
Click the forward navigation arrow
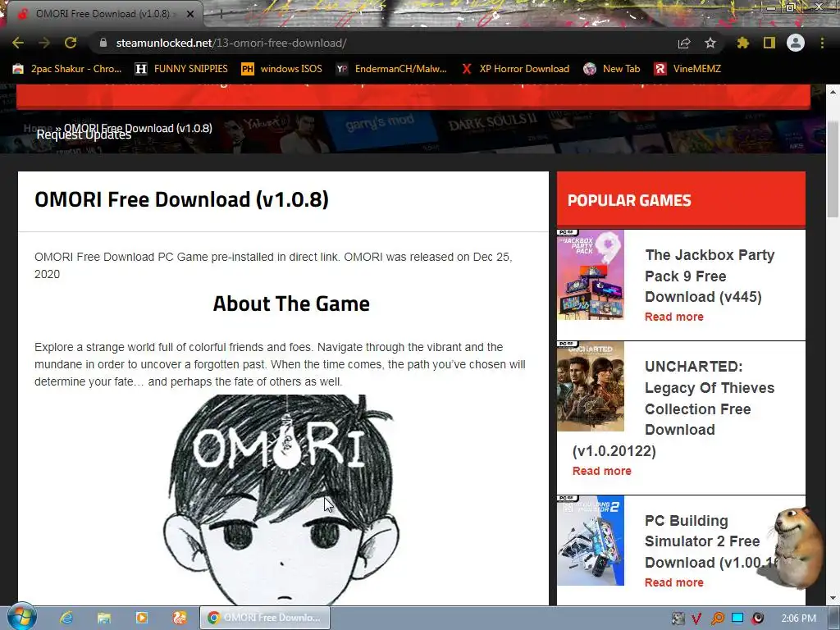click(x=44, y=43)
